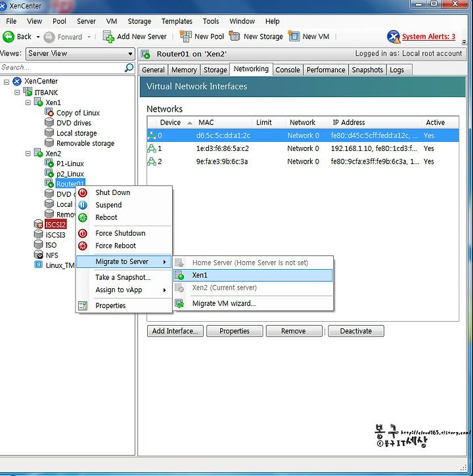Click the NFS storage icon
Image resolution: width=473 pixels, height=476 pixels.
39,254
